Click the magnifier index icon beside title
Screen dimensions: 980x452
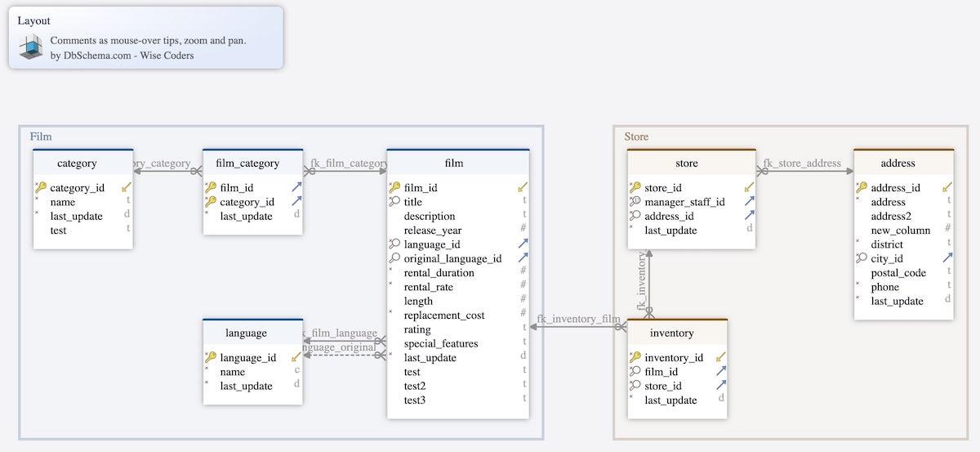[x=394, y=202]
